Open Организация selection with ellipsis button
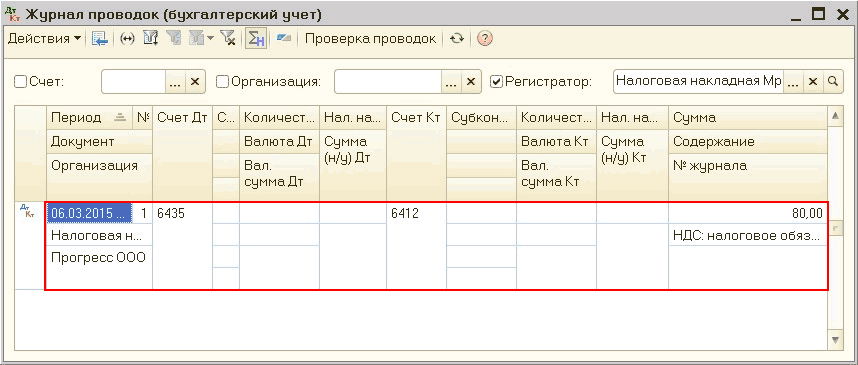Screen dimensions: 858x365 [x=451, y=82]
